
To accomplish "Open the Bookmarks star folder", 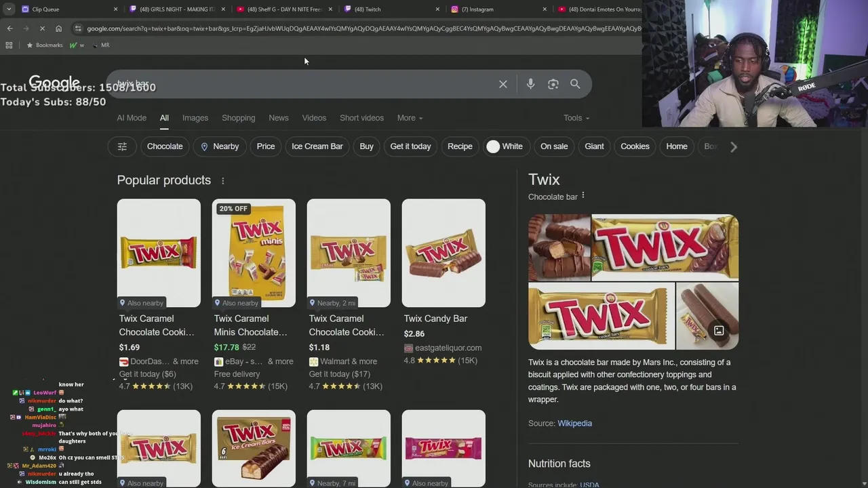I will (x=44, y=45).
